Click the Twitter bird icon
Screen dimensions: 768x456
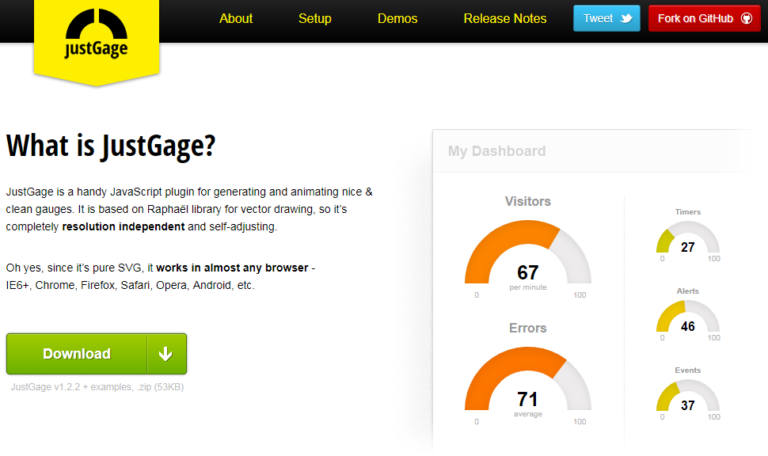pyautogui.click(x=627, y=18)
